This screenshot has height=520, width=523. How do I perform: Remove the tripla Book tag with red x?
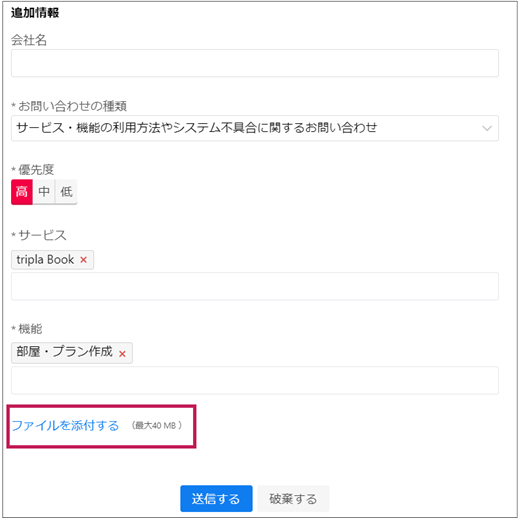pyautogui.click(x=84, y=260)
